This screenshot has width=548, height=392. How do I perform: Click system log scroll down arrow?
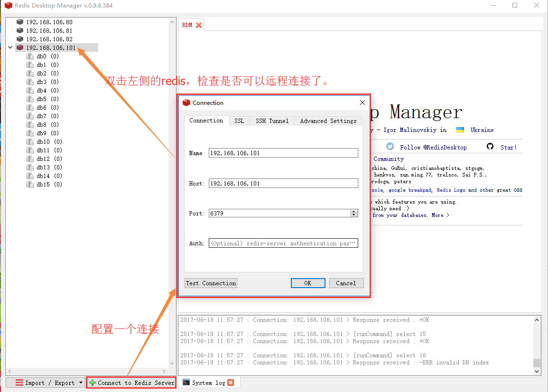coord(537,372)
